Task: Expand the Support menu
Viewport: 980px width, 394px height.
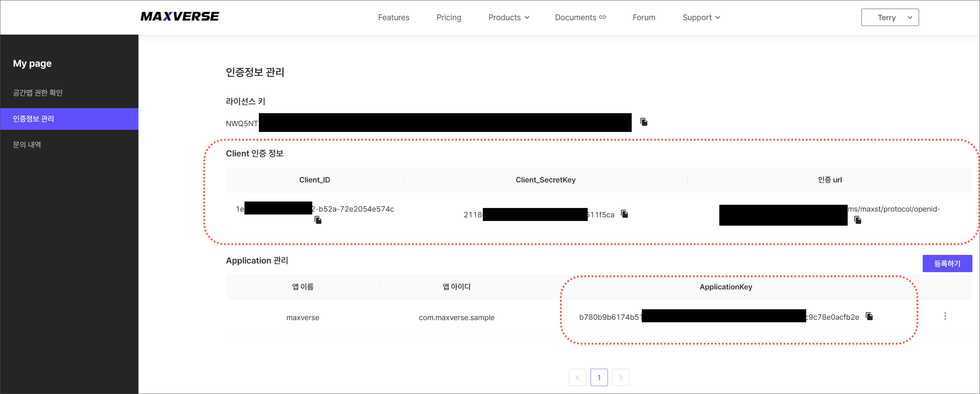Action: (701, 17)
